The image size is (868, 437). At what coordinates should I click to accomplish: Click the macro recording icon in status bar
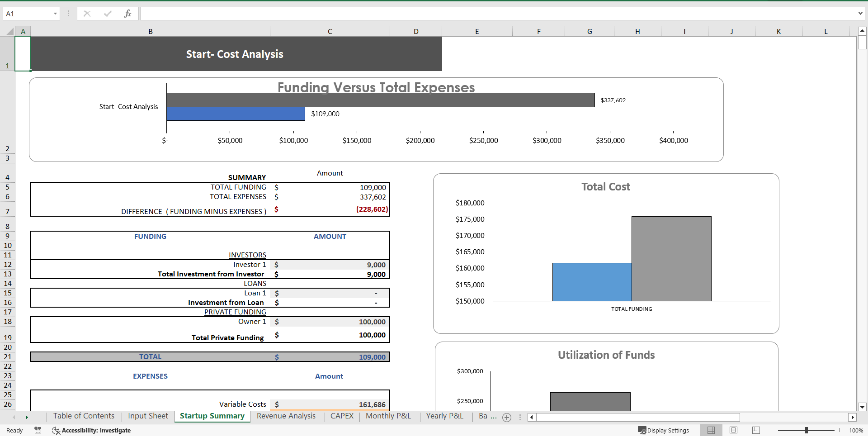[x=38, y=430]
